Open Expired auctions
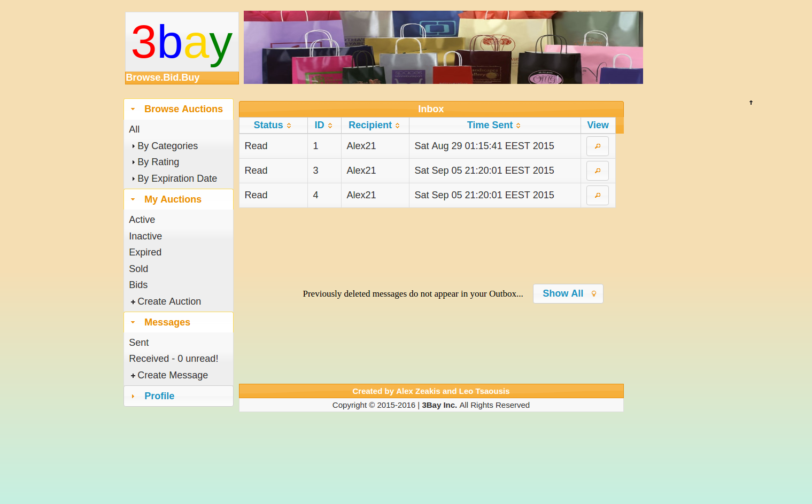Viewport: 812px width, 504px height. pyautogui.click(x=145, y=252)
